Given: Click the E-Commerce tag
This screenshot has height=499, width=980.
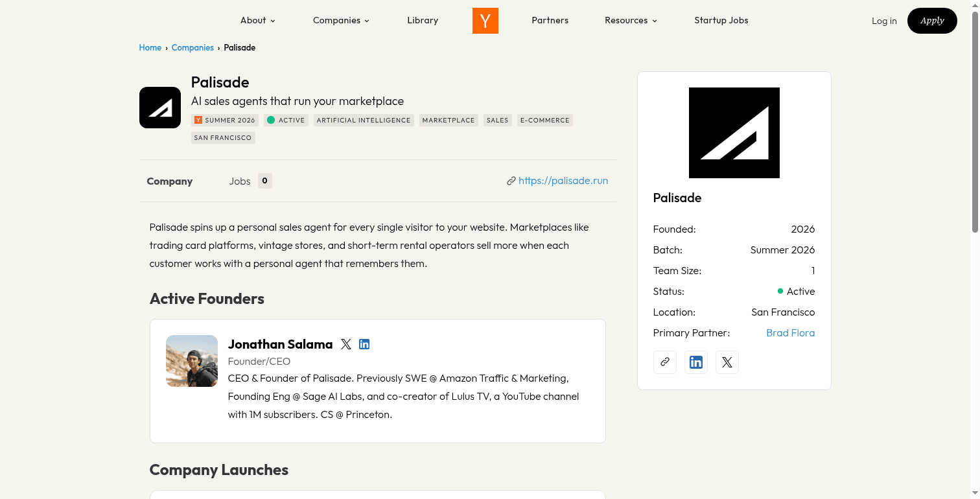Looking at the screenshot, I should tap(545, 120).
